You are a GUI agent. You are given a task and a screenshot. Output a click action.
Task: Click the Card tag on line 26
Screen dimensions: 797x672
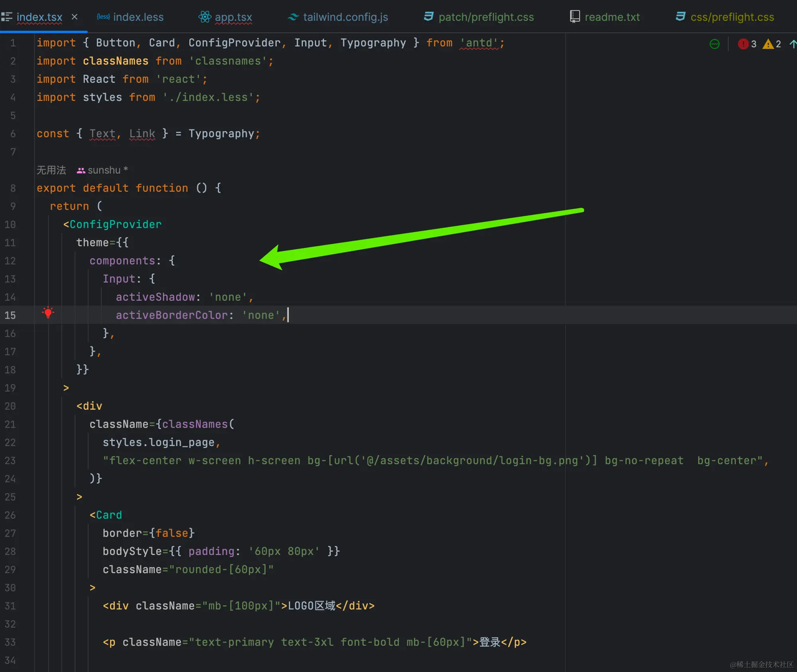click(x=109, y=515)
